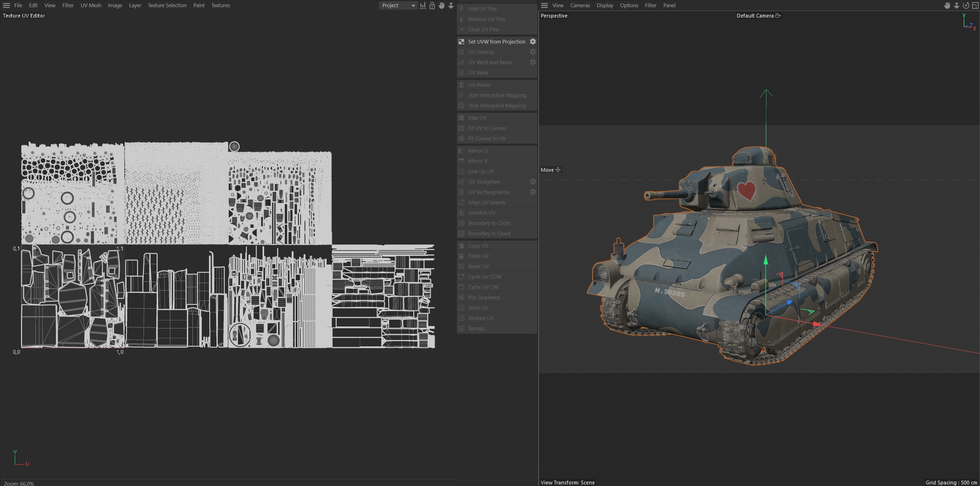Toggle the lock icon in UV editor header

point(432,5)
